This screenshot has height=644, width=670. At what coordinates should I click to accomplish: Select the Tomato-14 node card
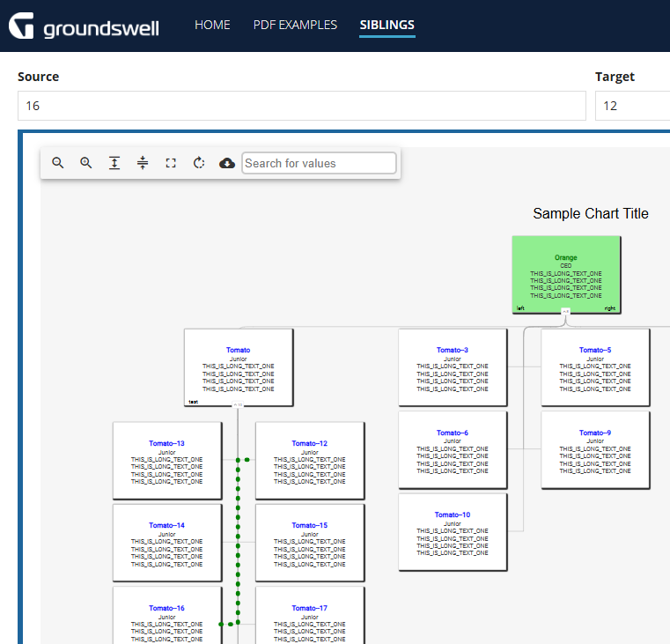tap(167, 543)
